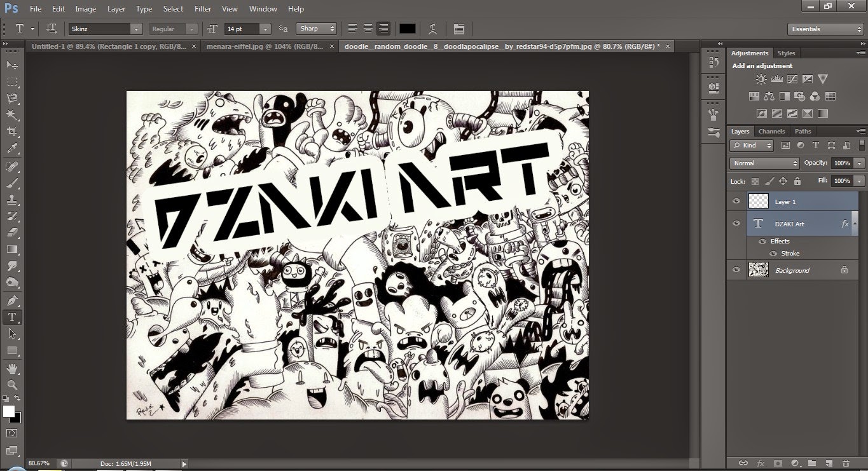Add a Brightness/Contrast adjustment
Viewport: 868px width, 471px height.
pos(761,79)
